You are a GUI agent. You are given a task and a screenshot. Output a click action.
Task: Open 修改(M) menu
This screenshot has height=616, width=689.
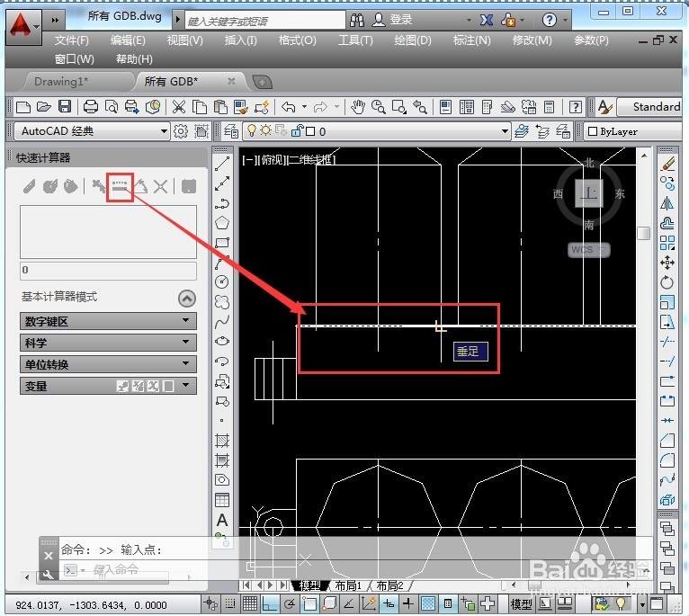click(532, 40)
